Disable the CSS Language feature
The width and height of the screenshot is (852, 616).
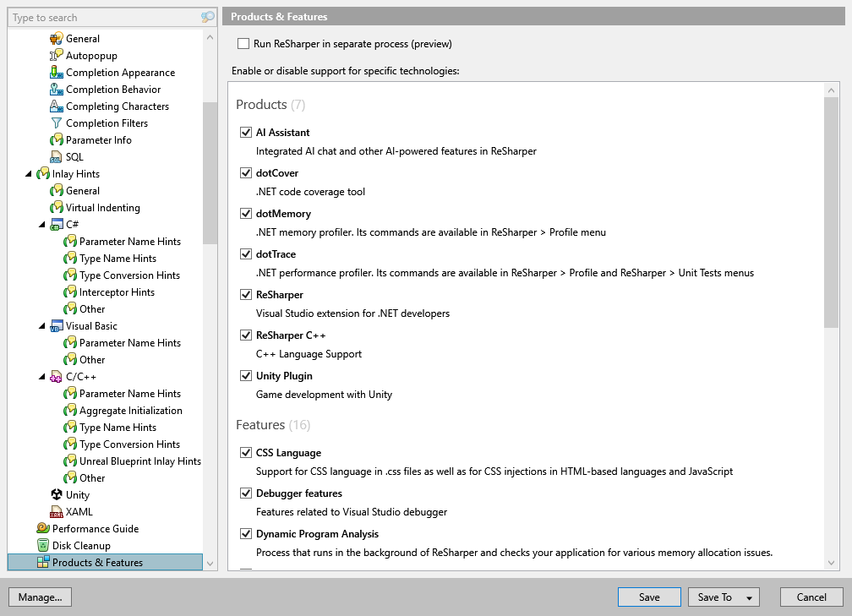click(246, 452)
